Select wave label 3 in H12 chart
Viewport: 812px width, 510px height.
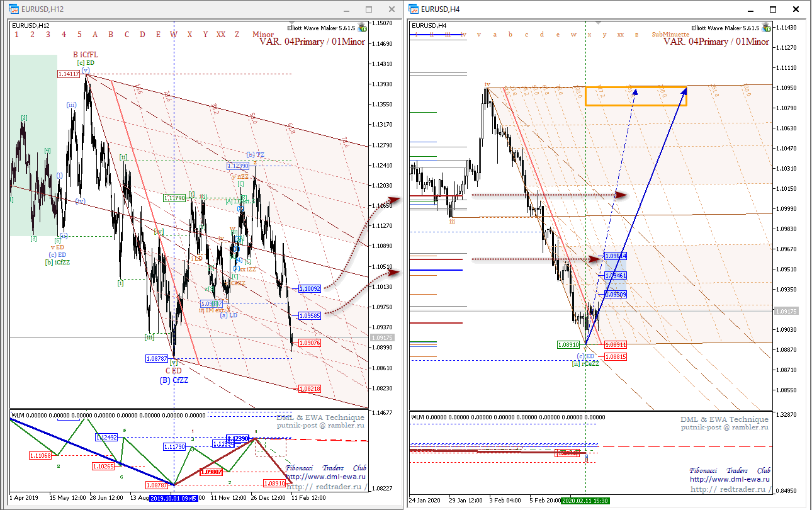coord(48,35)
